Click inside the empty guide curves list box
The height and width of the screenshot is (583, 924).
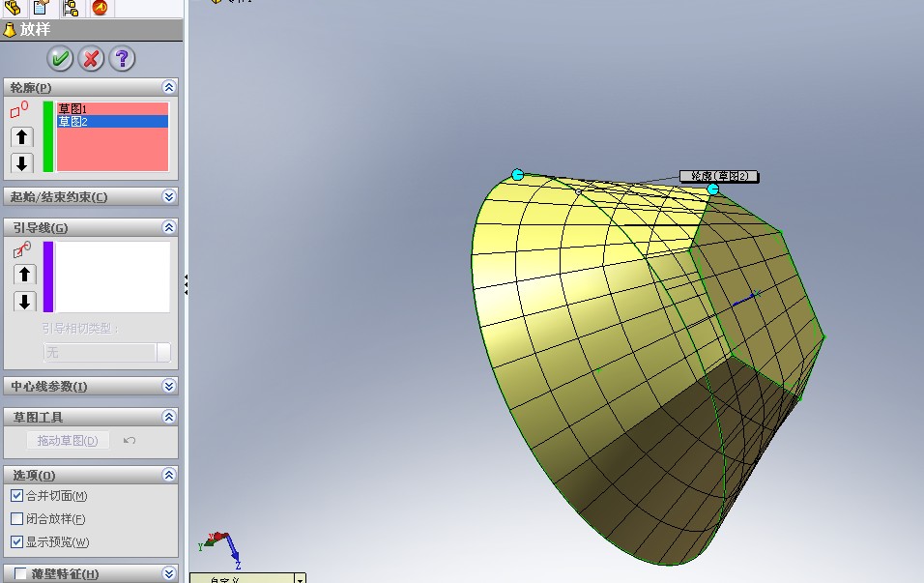pyautogui.click(x=112, y=277)
